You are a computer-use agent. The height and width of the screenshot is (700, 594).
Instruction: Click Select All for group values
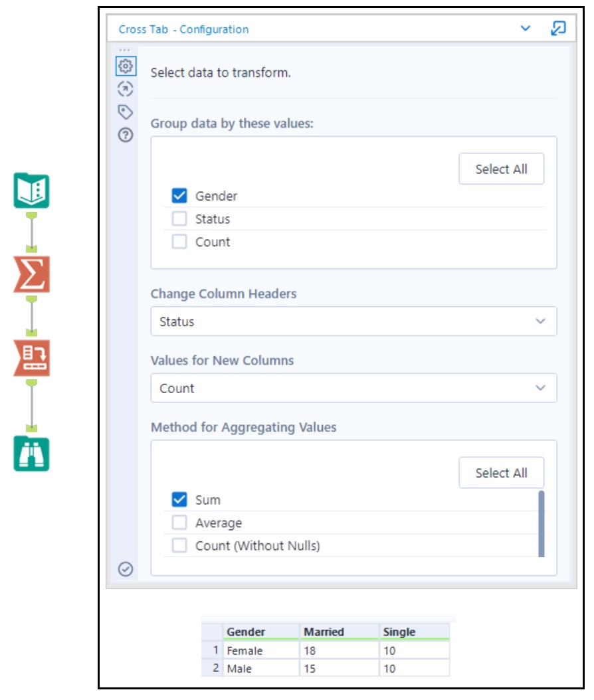[501, 169]
